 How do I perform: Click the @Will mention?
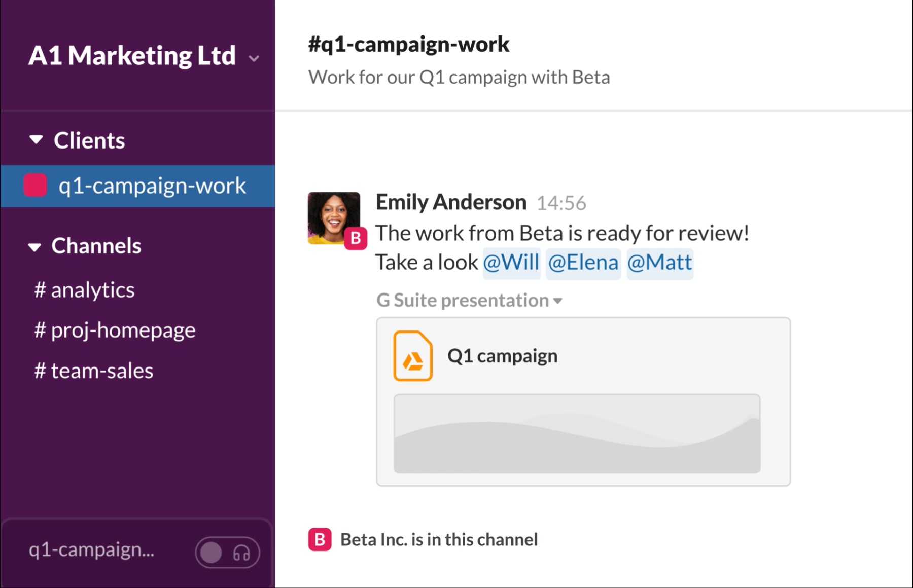point(511,263)
